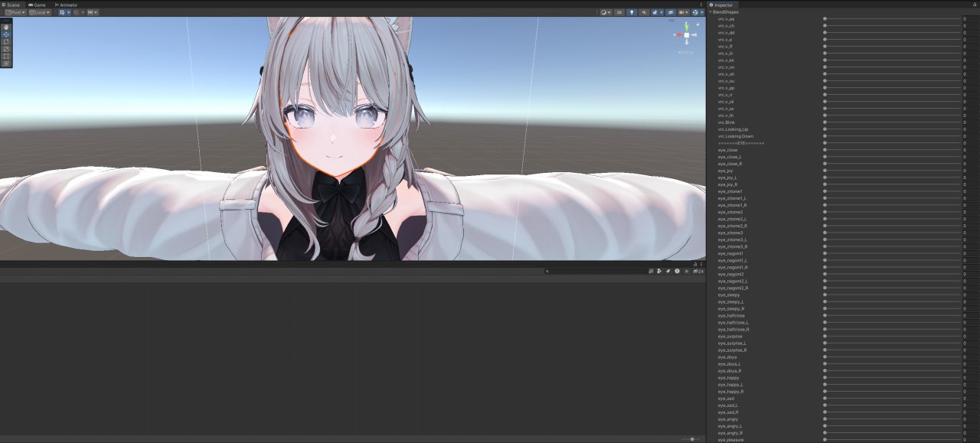This screenshot has width=980, height=443.
Task: Select the Hand view tool
Action: click(6, 27)
